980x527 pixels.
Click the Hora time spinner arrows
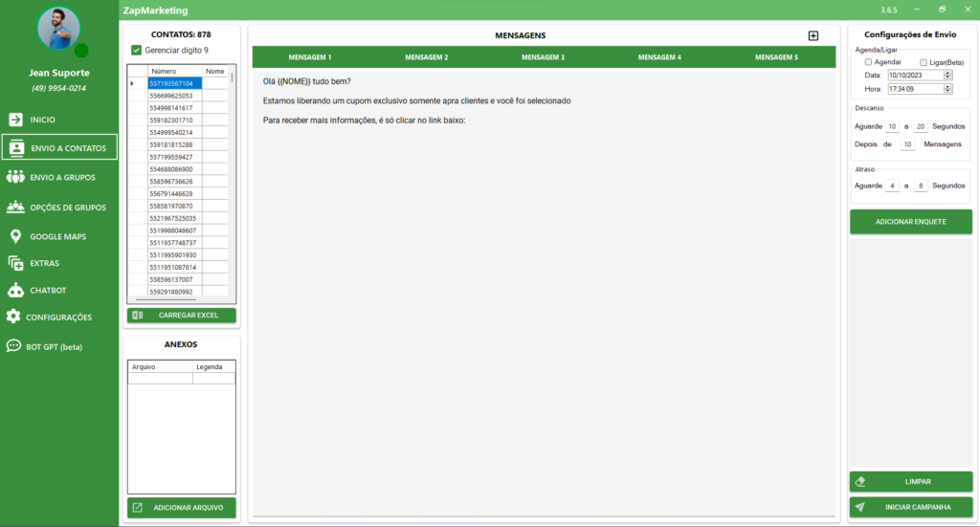pos(947,89)
